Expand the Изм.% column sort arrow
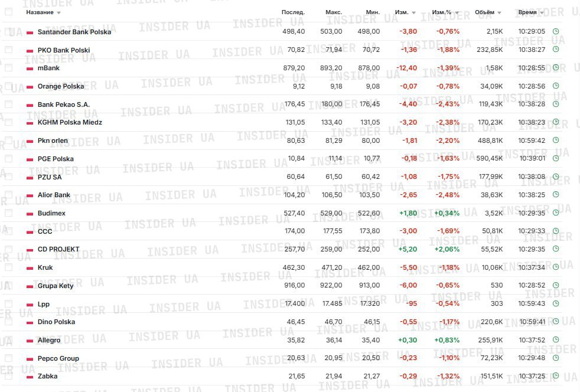This screenshot has height=392, width=580. coord(457,12)
